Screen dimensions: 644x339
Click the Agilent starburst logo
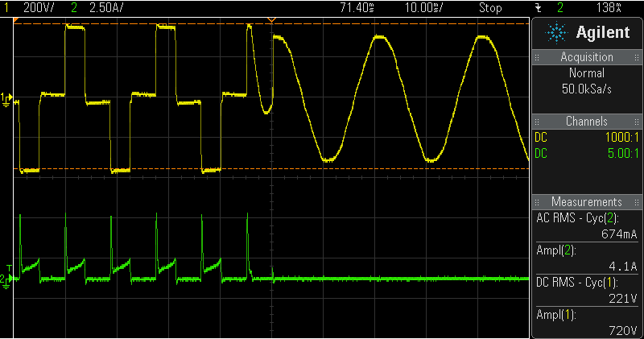tap(556, 33)
